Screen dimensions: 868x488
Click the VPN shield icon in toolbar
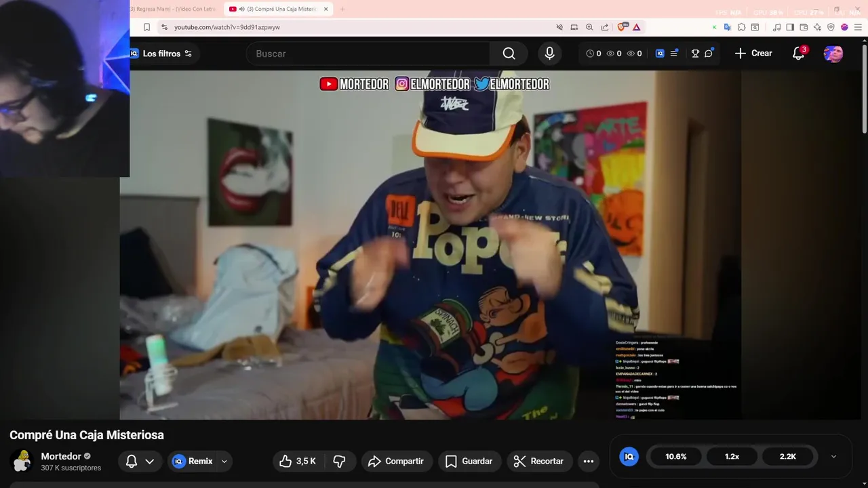tap(831, 27)
